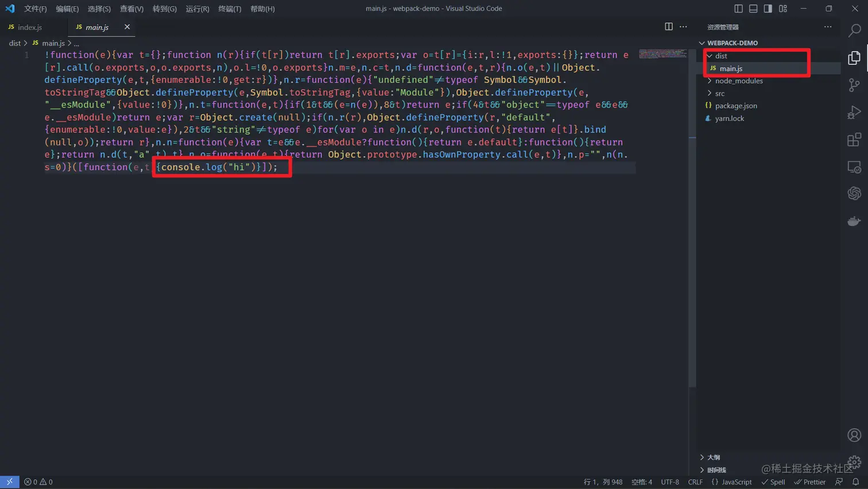Screen dimensions: 868x489
Task: Close the main.js tab
Action: (127, 27)
